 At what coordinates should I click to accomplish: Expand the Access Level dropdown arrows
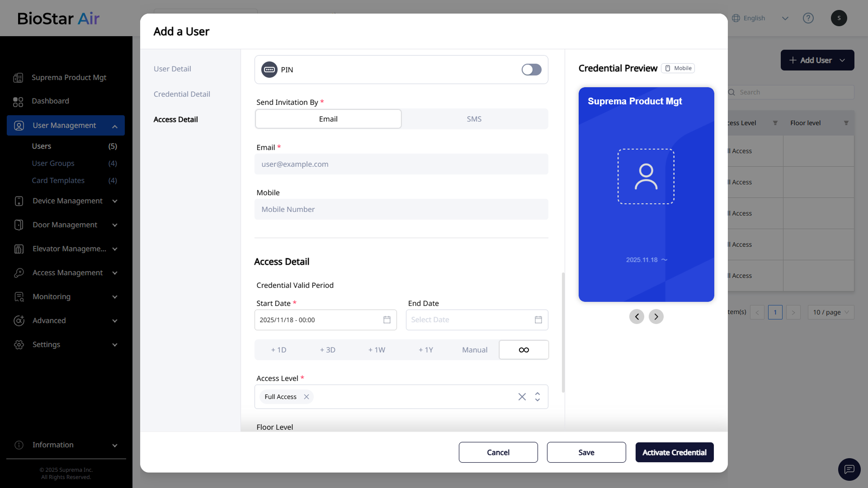[x=538, y=397]
